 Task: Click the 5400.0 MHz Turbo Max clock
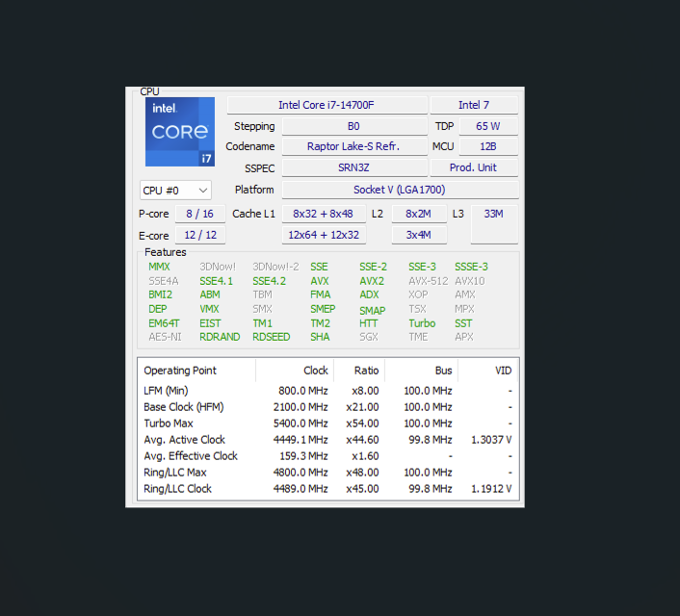[301, 423]
